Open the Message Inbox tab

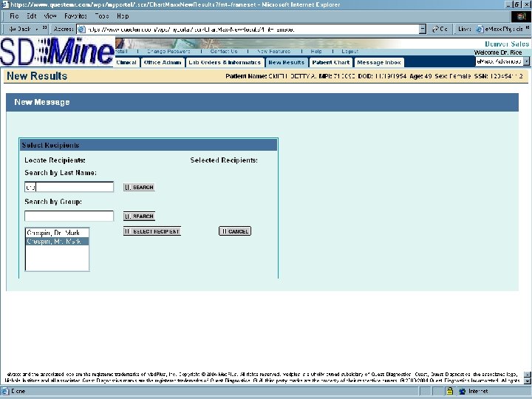click(379, 62)
